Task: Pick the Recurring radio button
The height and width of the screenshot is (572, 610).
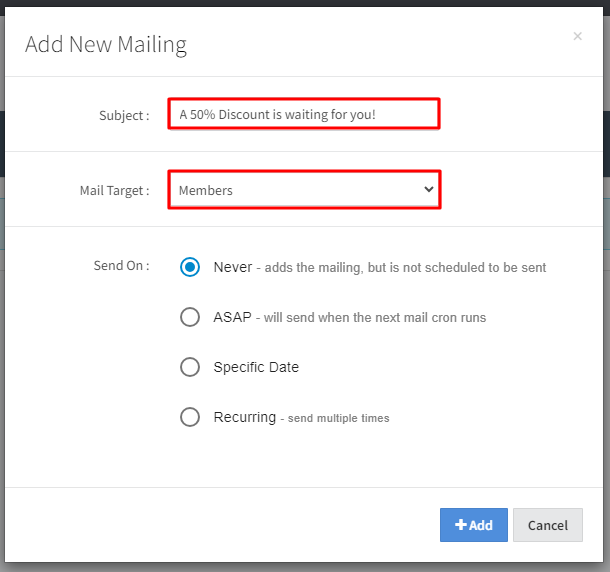Action: [x=190, y=417]
